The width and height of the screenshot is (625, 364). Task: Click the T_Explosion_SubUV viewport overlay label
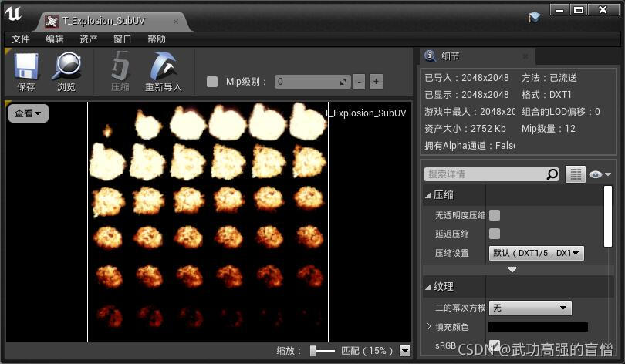pos(365,113)
